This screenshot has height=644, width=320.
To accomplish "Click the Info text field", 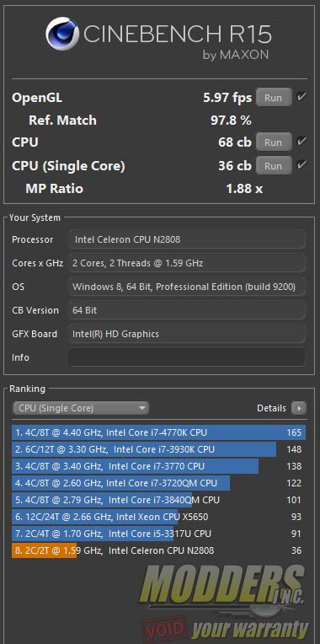I will tap(187, 357).
